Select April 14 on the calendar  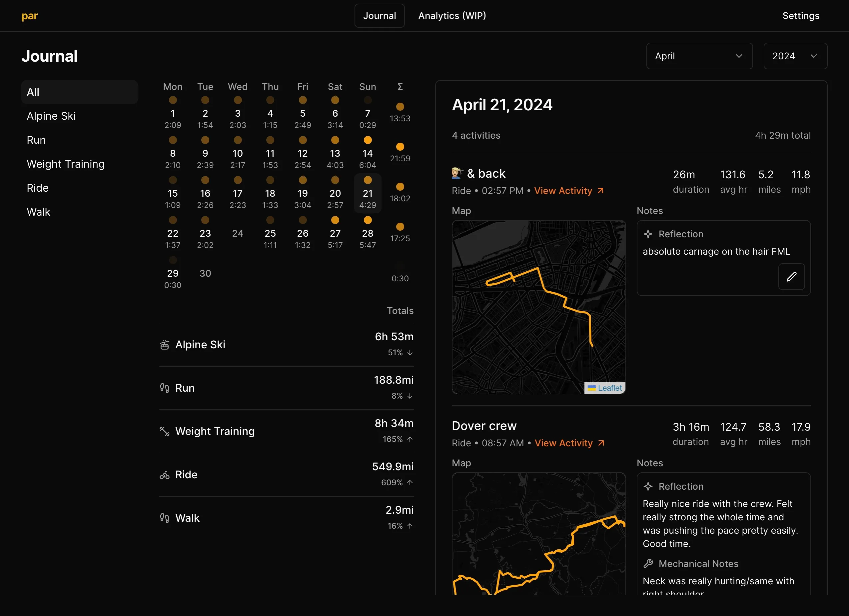coord(367,153)
